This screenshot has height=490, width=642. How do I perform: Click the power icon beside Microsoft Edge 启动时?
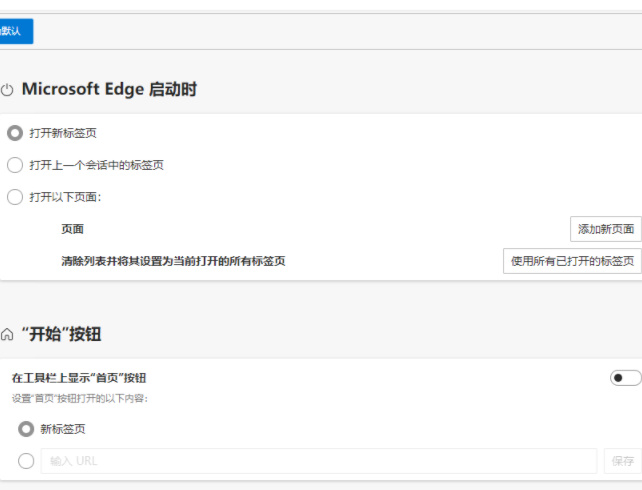click(x=7, y=90)
